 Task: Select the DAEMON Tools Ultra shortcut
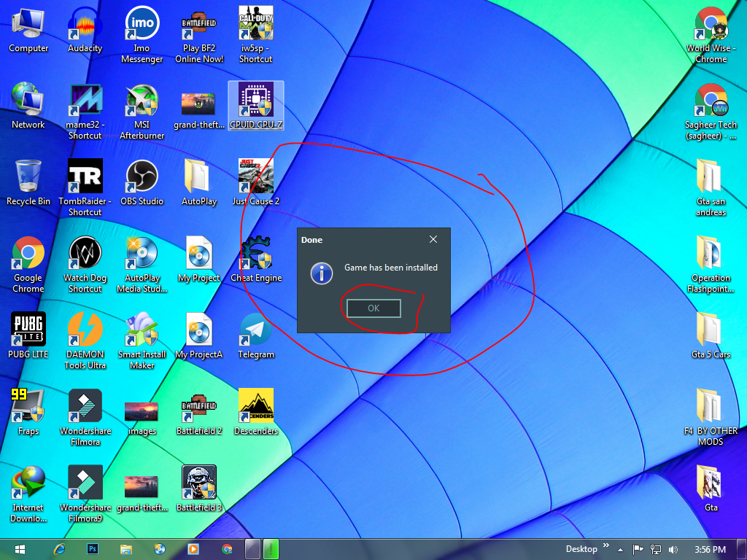click(85, 341)
